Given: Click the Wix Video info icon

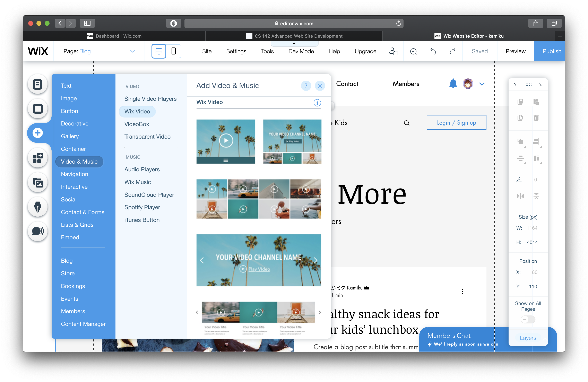Looking at the screenshot, I should pos(317,103).
